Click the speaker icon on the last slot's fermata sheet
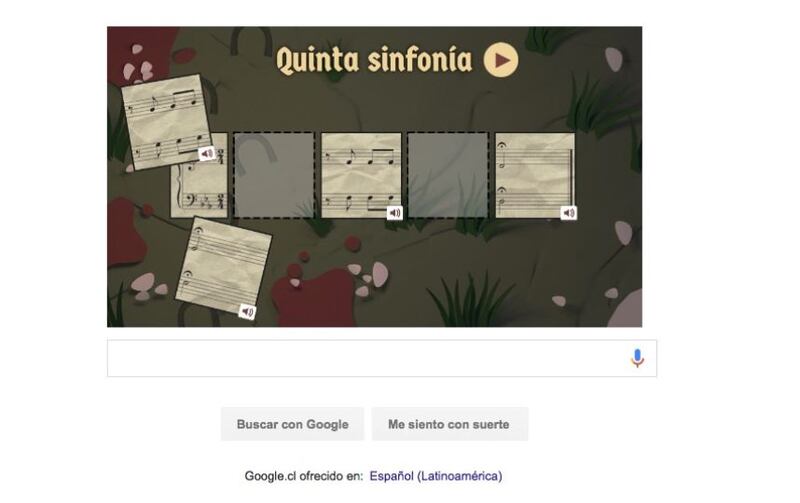The image size is (800, 503). coord(569,213)
